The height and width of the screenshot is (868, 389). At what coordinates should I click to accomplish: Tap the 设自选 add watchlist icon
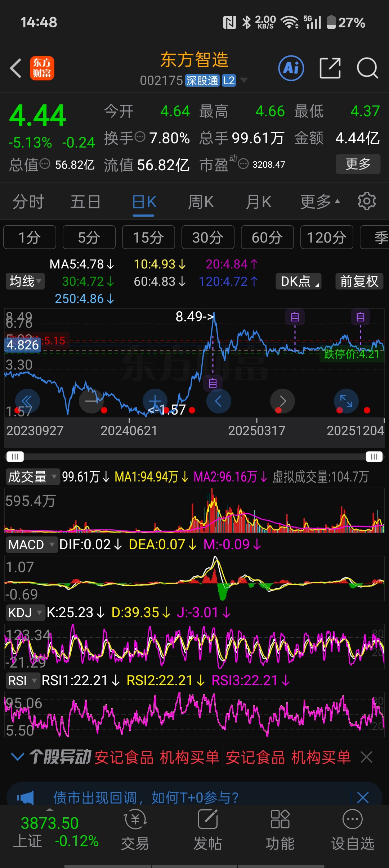[x=353, y=819]
